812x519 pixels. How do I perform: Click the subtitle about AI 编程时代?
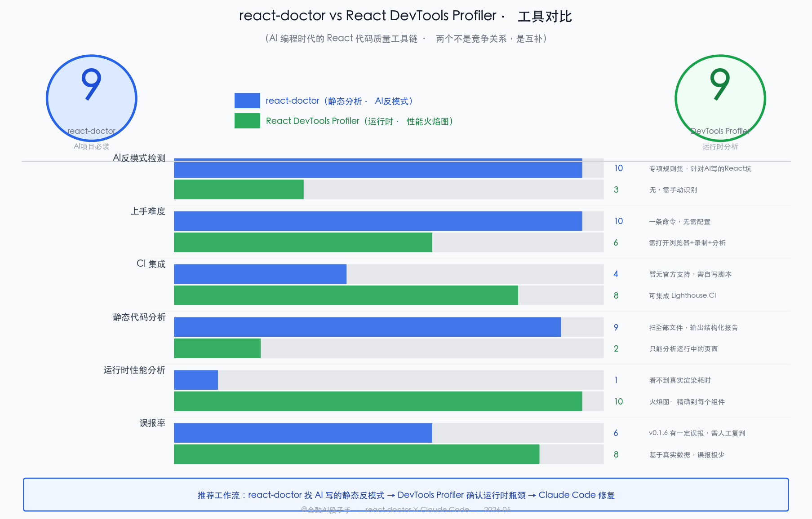pos(406,39)
